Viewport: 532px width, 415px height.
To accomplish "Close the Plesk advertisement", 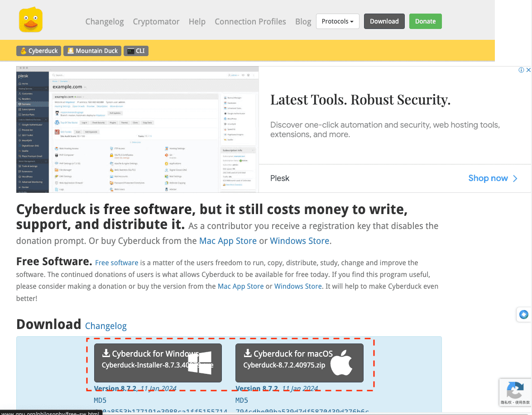I will [x=528, y=70].
